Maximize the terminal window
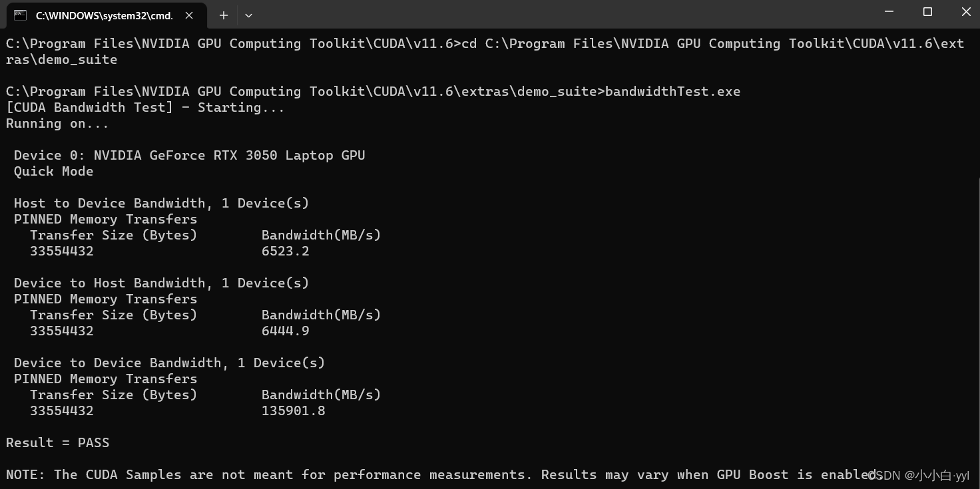The width and height of the screenshot is (980, 489). click(x=928, y=12)
